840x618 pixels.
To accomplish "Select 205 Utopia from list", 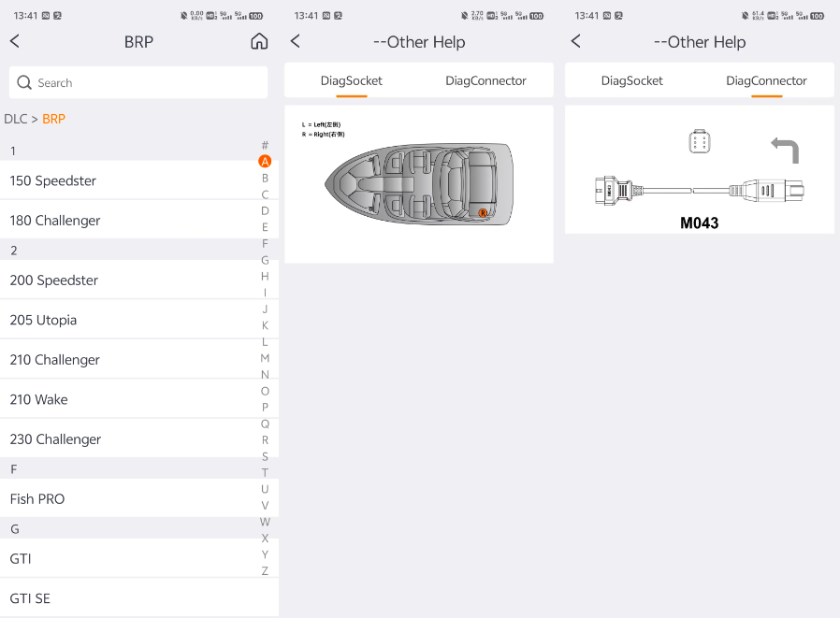I will coord(139,320).
